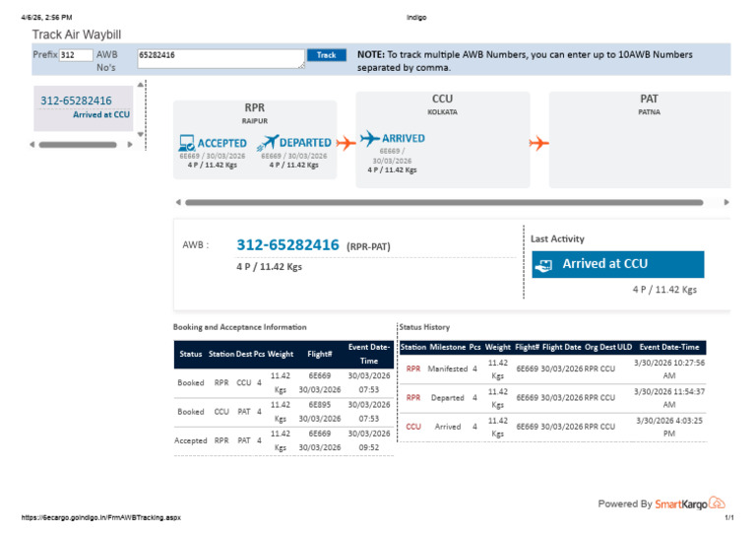
Task: Click red CCU station in Status History
Action: 413,427
